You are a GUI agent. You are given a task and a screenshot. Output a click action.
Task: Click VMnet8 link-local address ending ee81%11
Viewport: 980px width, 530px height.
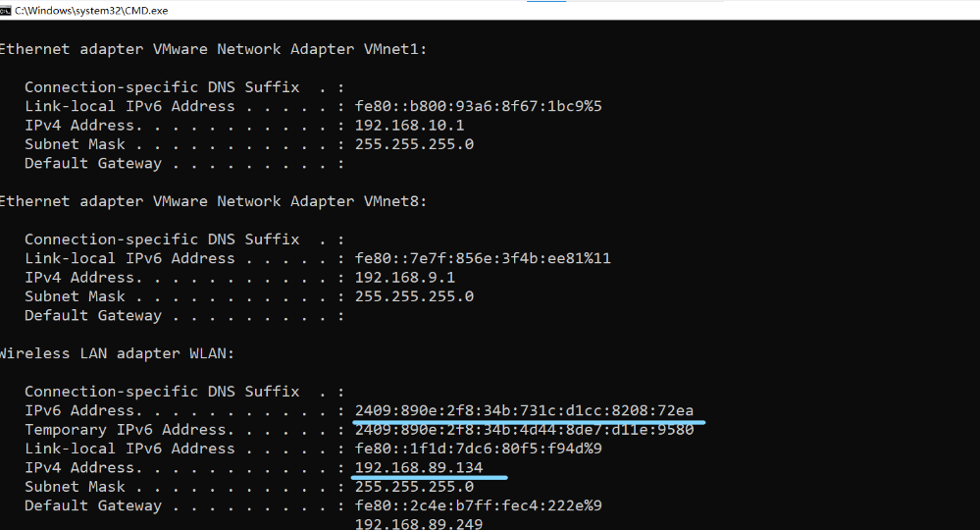click(483, 258)
